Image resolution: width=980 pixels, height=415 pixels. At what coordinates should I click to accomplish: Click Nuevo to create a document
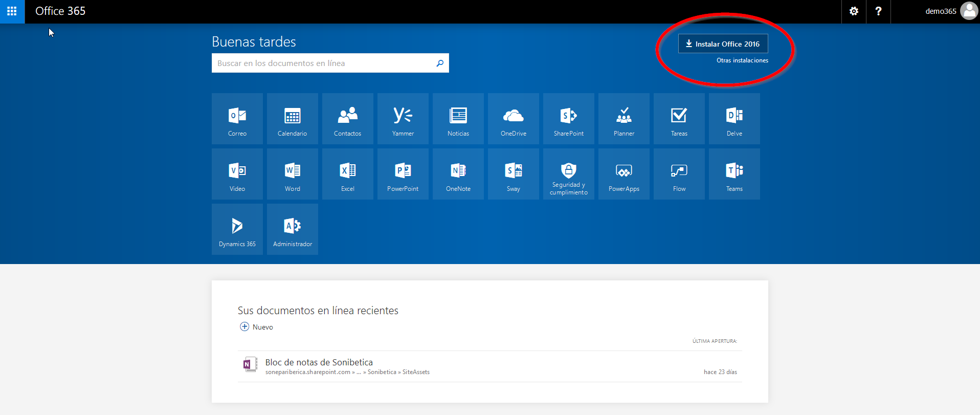pos(257,327)
